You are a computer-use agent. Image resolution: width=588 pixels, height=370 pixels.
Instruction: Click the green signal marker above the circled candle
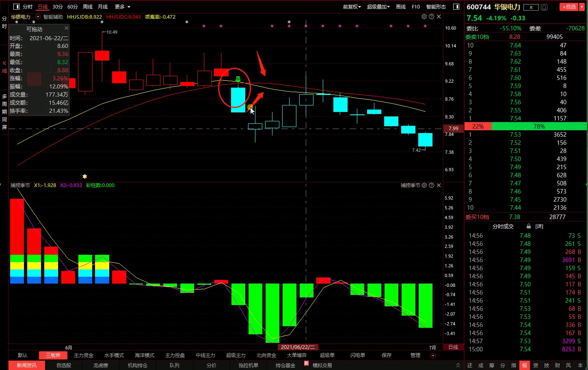coord(238,79)
